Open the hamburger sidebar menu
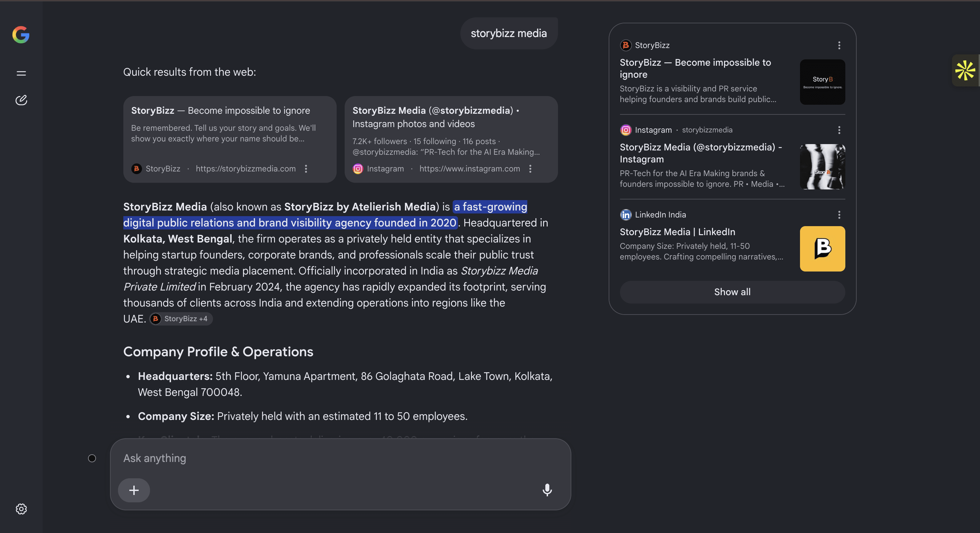Image resolution: width=980 pixels, height=533 pixels. click(x=21, y=73)
